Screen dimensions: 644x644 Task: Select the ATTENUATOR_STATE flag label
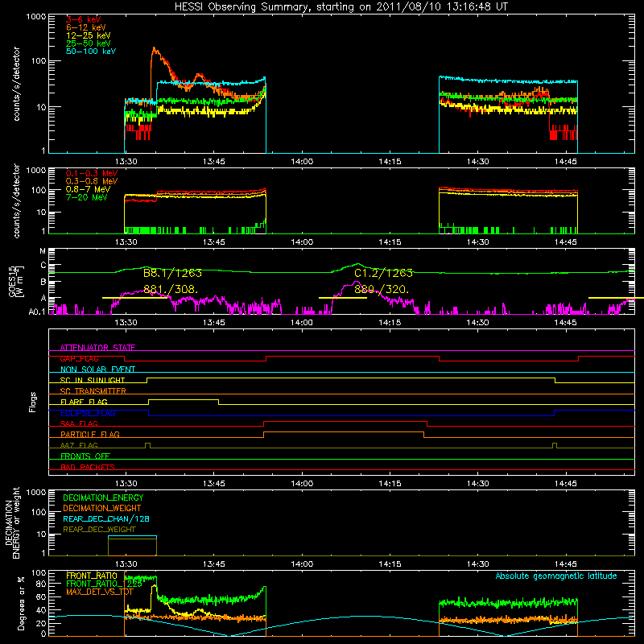click(97, 348)
